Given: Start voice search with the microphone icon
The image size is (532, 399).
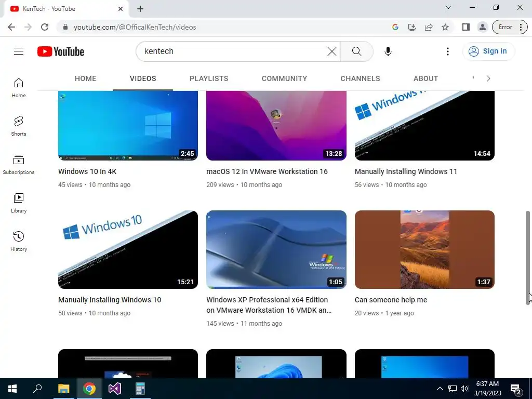Looking at the screenshot, I should (388, 51).
